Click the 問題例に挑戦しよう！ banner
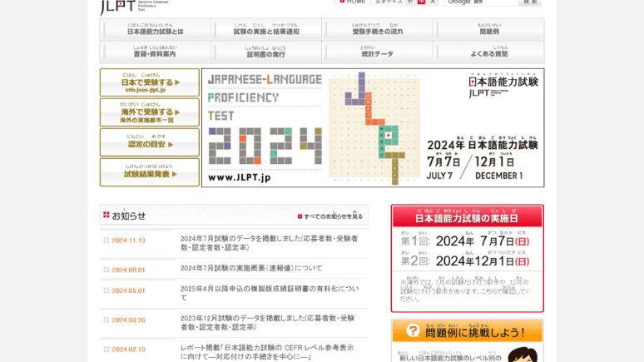The width and height of the screenshot is (644, 362). [x=468, y=331]
